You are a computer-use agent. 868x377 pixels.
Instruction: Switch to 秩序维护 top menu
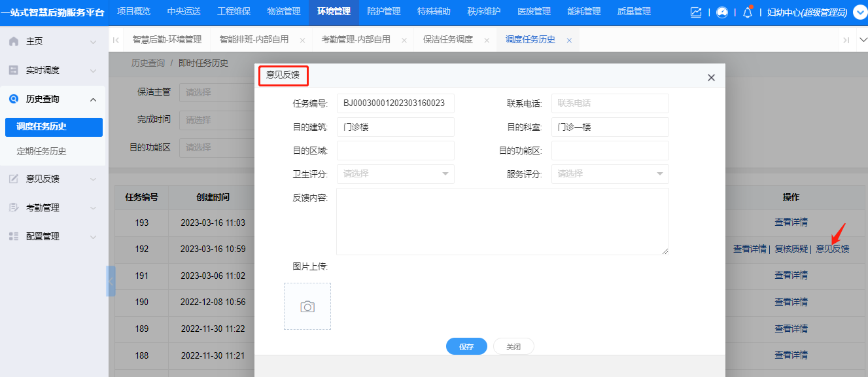pos(484,11)
